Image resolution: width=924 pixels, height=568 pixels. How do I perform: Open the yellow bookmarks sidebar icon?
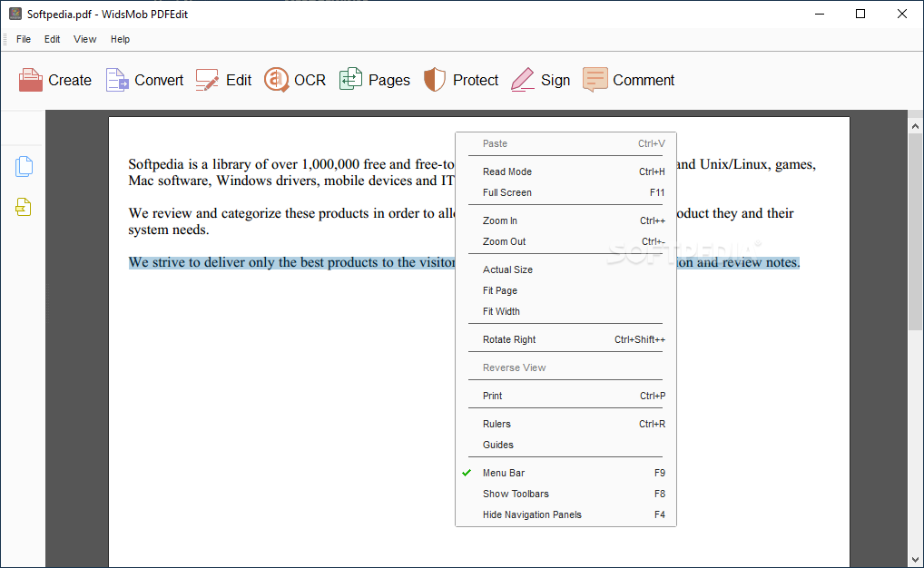[x=24, y=207]
